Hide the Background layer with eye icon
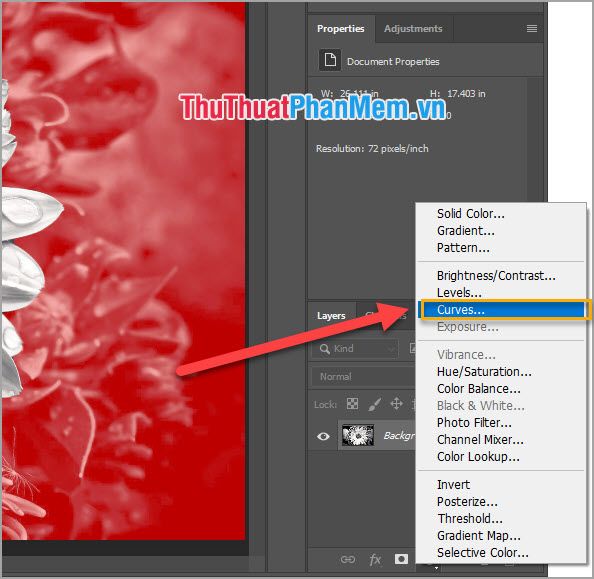Image resolution: width=594 pixels, height=579 pixels. click(323, 436)
